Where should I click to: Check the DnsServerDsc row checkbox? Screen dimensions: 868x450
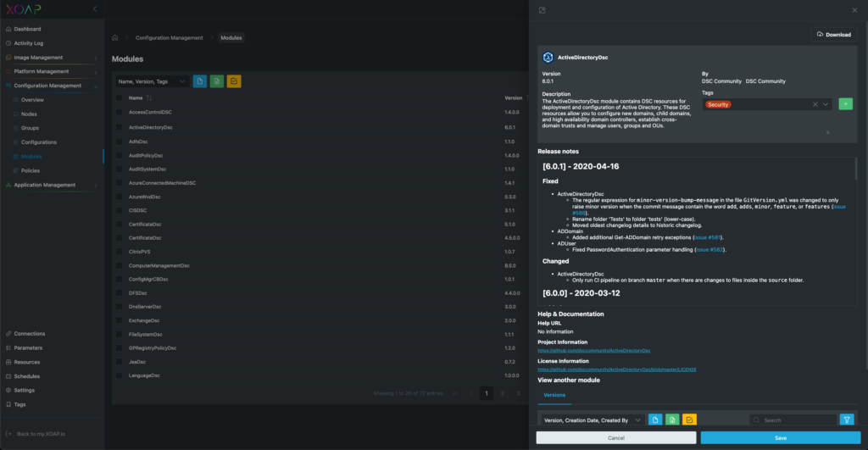119,307
